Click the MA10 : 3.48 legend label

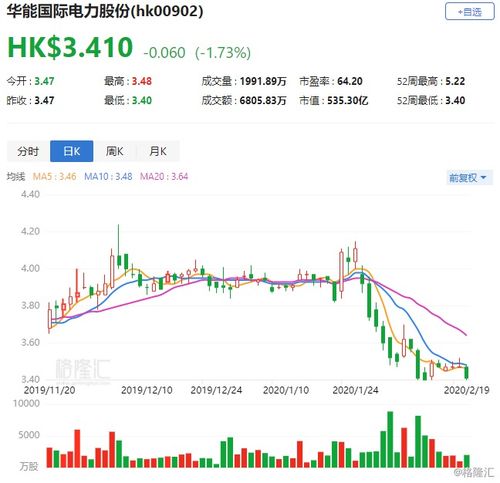(x=108, y=176)
